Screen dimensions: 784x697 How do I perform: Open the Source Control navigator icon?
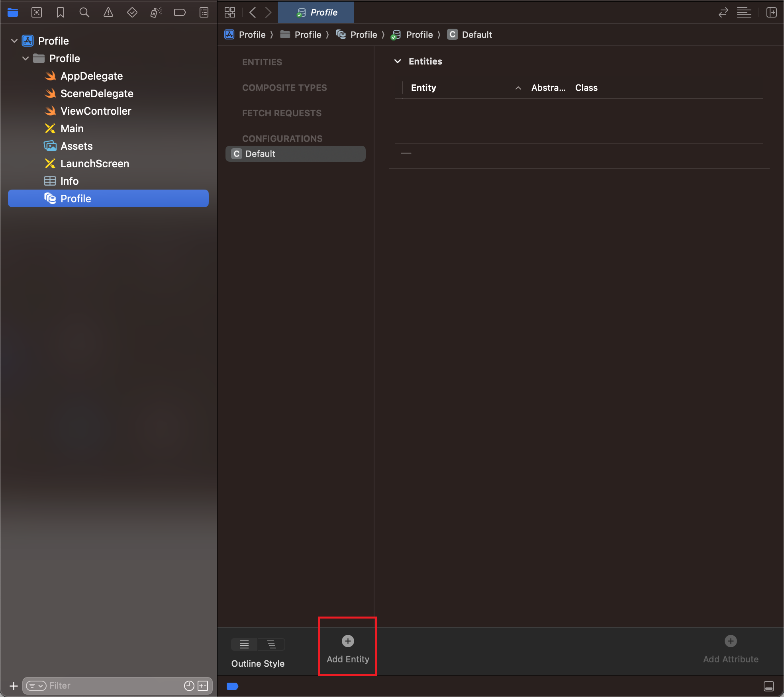click(37, 12)
